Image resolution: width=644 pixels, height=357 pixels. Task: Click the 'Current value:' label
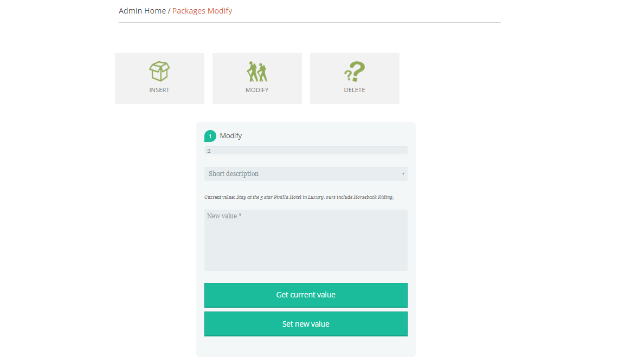coord(220,197)
